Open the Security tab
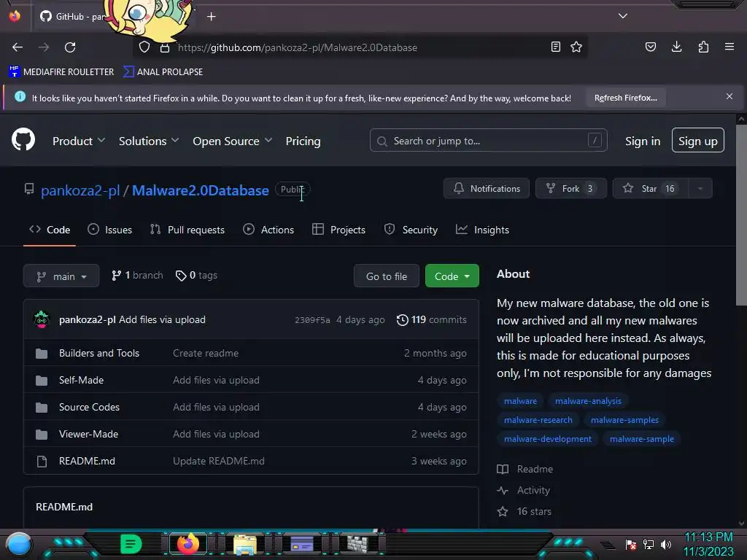Screen dimensions: 747x560 pyautogui.click(x=411, y=230)
